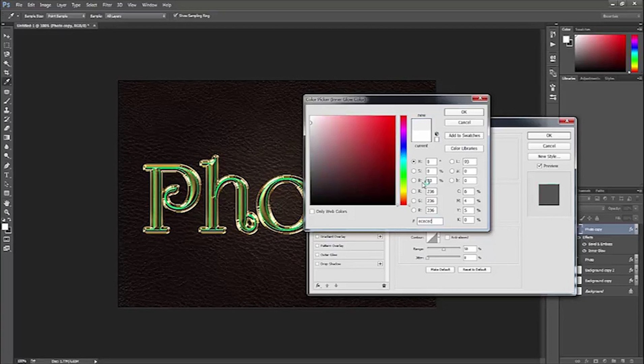The width and height of the screenshot is (644, 364).
Task: Click OK in the Color Picker dialog
Action: (x=464, y=112)
